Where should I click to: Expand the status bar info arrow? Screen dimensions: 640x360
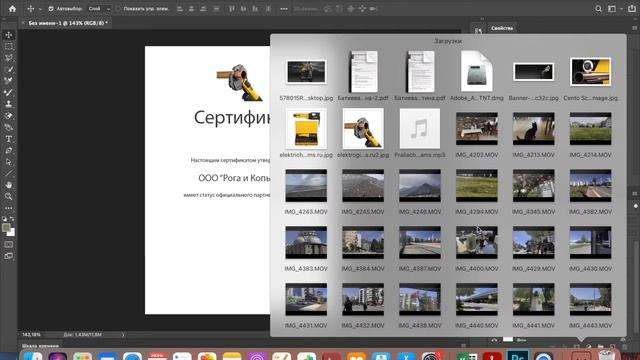(x=123, y=335)
